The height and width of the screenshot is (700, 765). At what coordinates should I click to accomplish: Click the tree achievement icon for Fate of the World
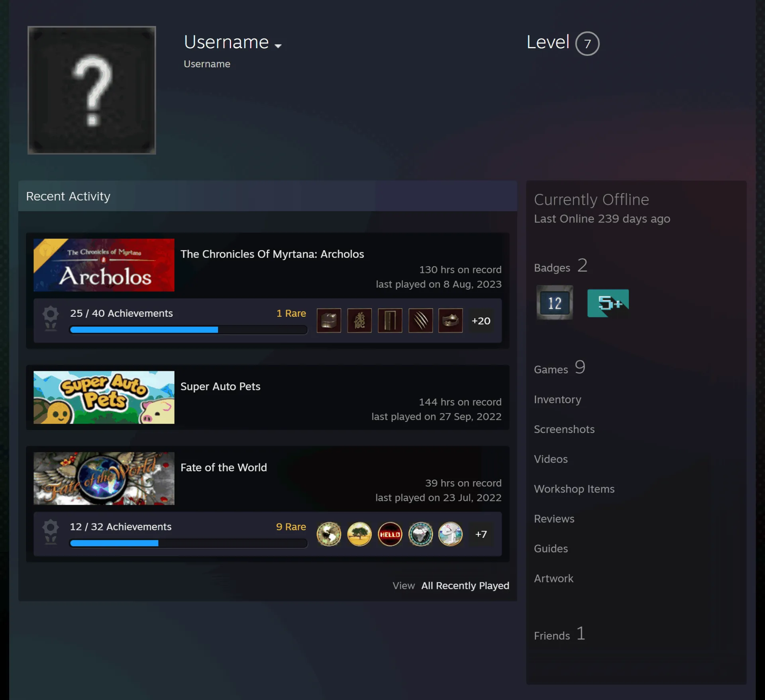(359, 534)
